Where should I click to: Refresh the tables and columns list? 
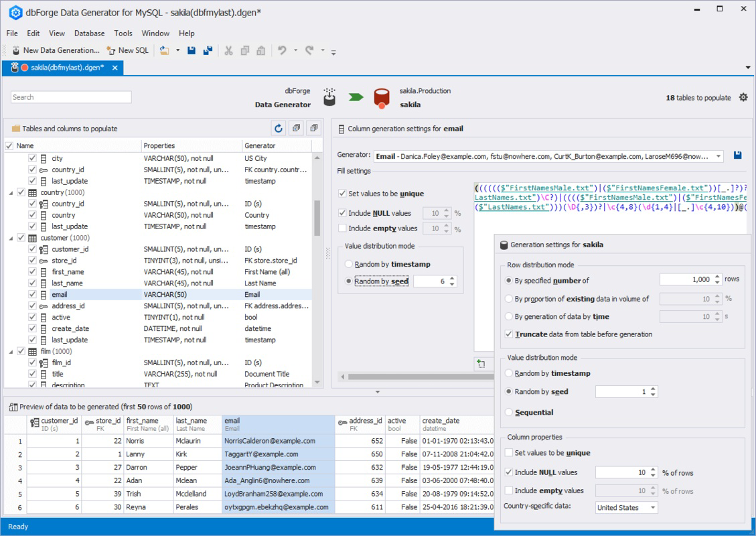point(278,128)
